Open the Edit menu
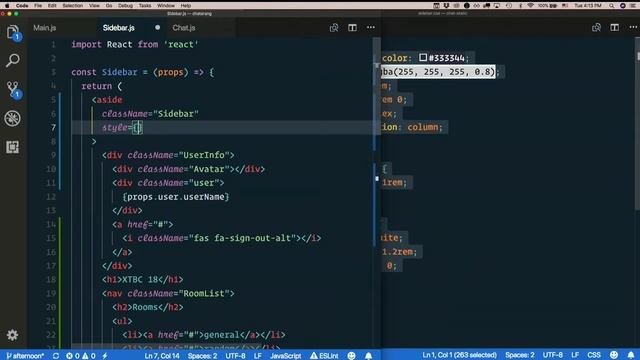This screenshot has height=360, width=640. [x=52, y=6]
